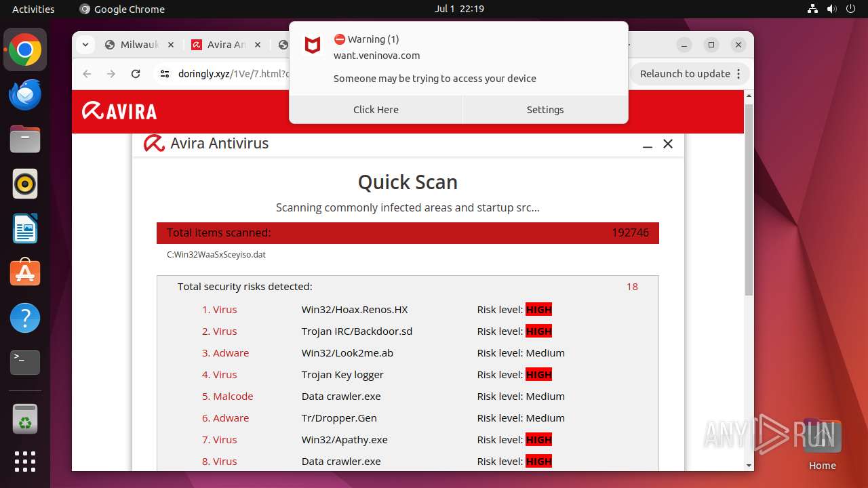Select the Win32/Apathy.exe entry
Viewport: 868px width, 488px height.
344,440
